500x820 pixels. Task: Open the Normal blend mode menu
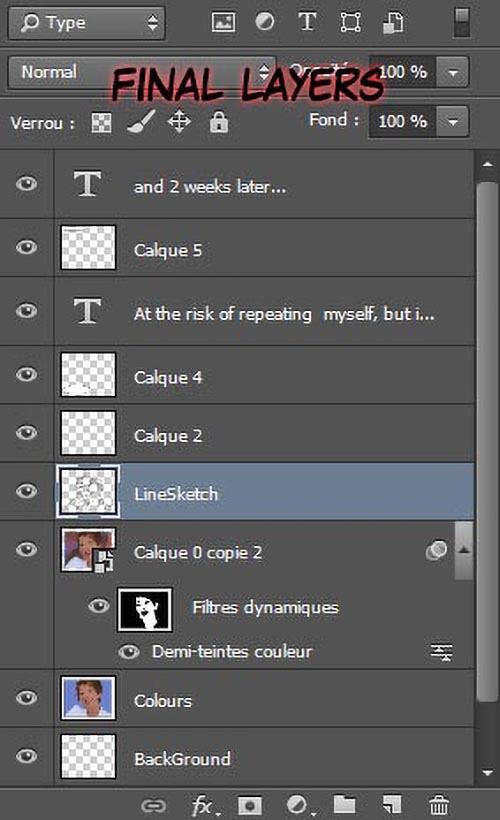pos(142,72)
